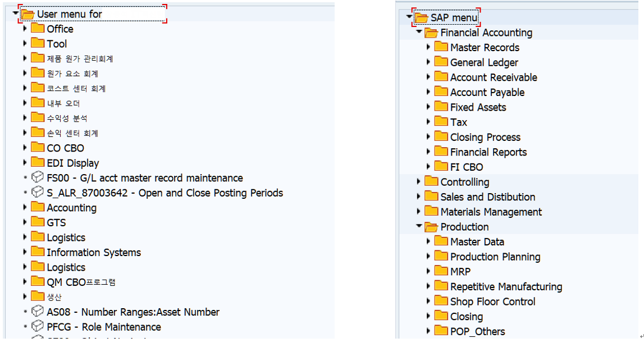This screenshot has height=347, width=644.
Task: Collapse the User menu root node arrow
Action: [16, 13]
